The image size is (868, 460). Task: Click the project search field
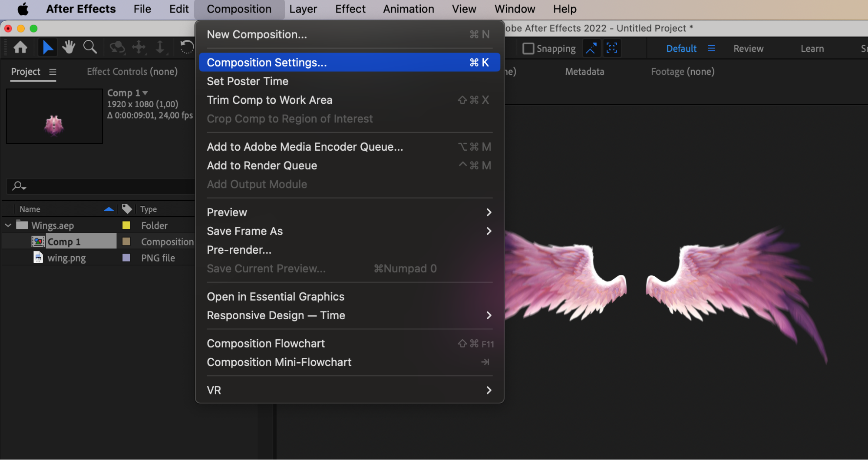point(101,186)
